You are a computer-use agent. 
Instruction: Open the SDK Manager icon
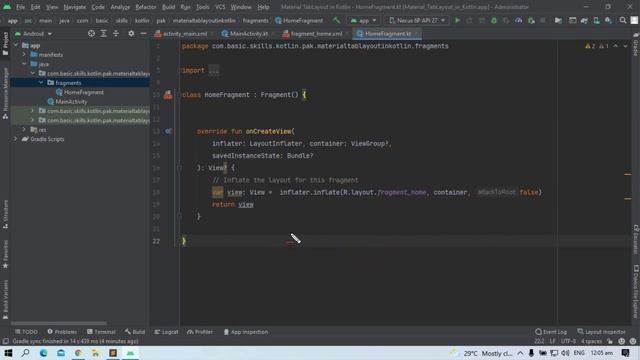click(x=608, y=20)
